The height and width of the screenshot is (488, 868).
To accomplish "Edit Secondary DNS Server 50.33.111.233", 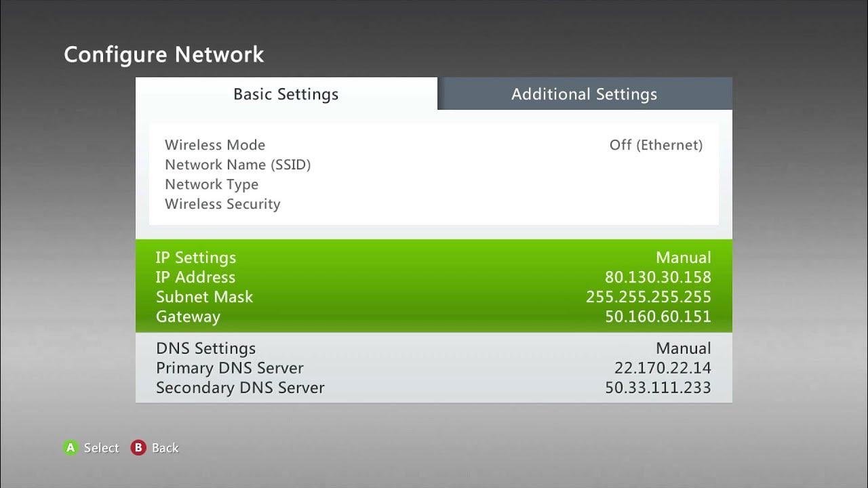I will (x=658, y=388).
